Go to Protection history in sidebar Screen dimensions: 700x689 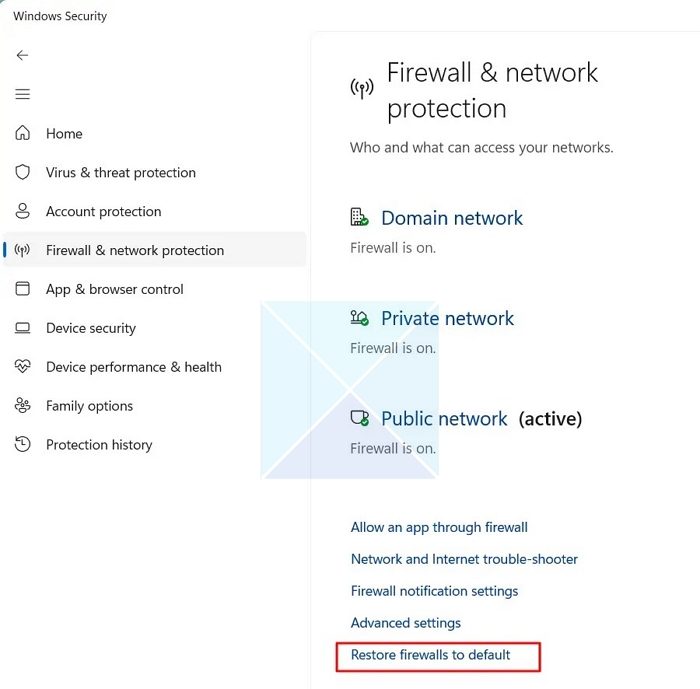click(99, 445)
